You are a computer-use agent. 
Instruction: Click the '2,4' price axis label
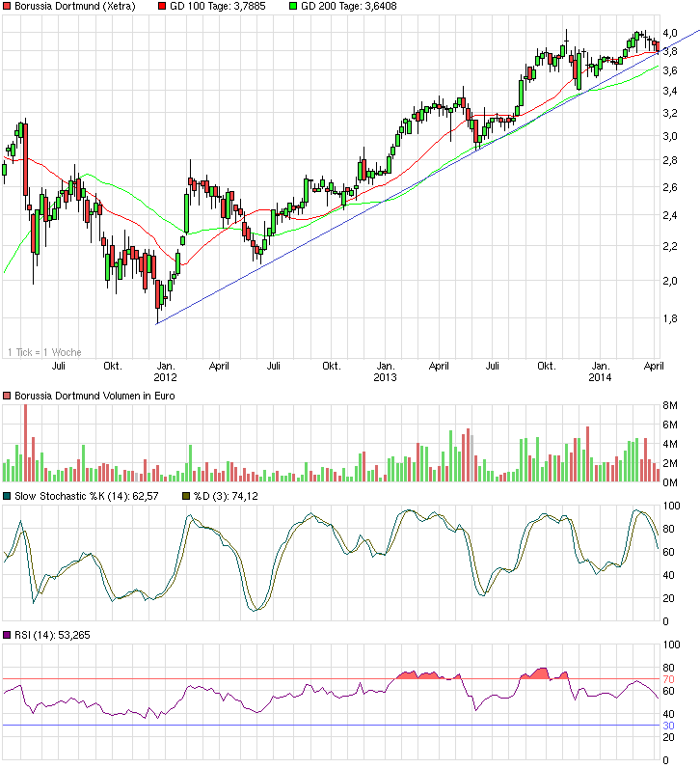point(670,215)
